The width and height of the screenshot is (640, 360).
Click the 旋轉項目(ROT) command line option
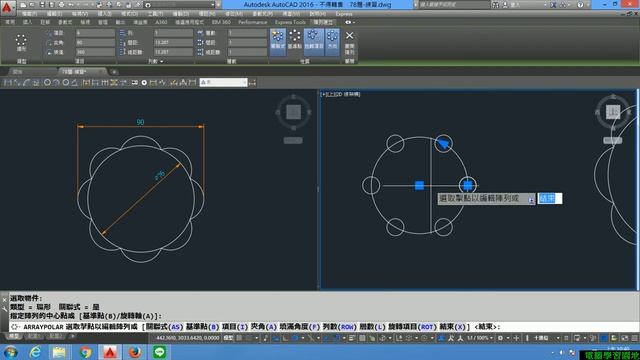tap(413, 327)
